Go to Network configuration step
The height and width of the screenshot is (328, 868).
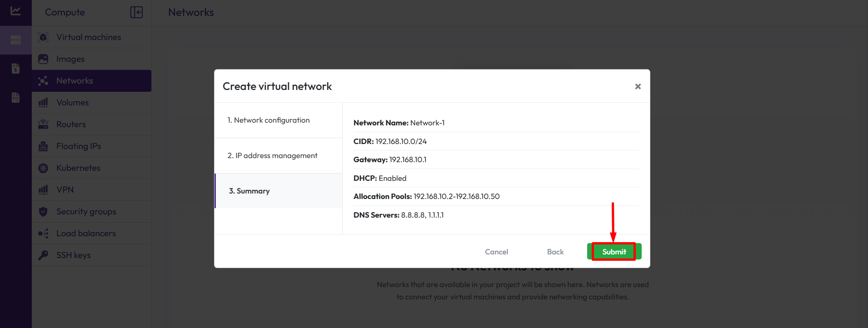pos(269,120)
